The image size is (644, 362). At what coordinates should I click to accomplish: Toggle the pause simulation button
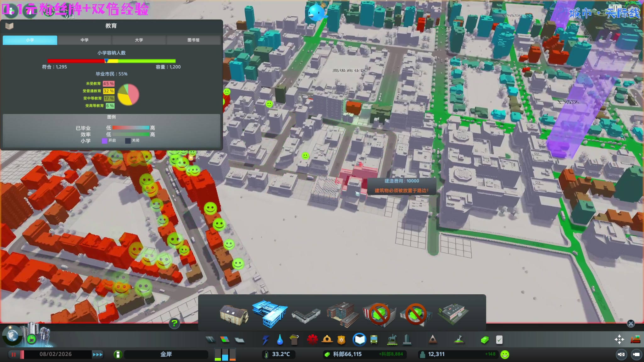coord(14,354)
